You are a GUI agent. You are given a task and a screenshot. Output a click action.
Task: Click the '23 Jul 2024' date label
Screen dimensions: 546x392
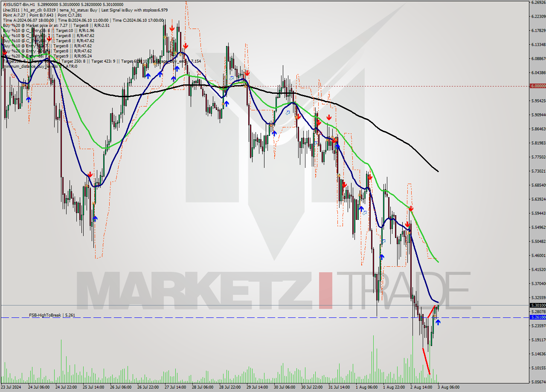tap(12, 387)
